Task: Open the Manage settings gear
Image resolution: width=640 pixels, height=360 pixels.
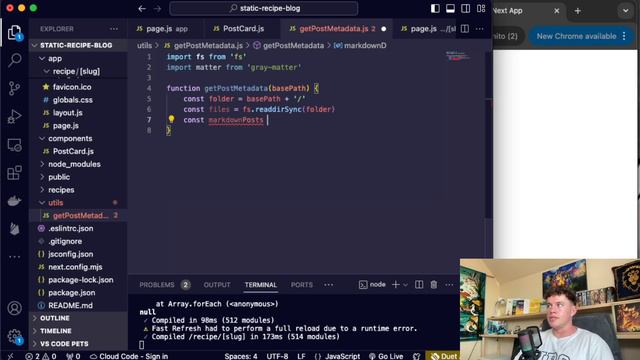Action: [15, 337]
